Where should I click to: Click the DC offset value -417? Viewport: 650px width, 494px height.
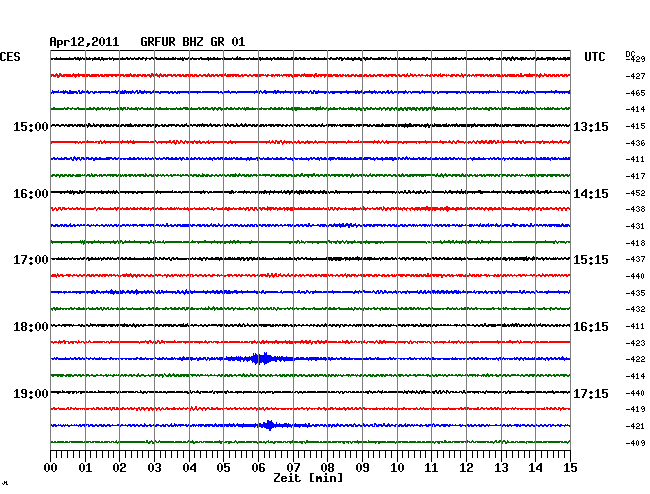(635, 176)
